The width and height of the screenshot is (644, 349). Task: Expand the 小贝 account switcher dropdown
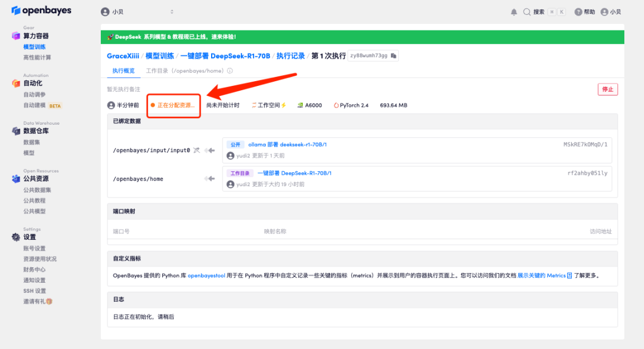tap(137, 12)
